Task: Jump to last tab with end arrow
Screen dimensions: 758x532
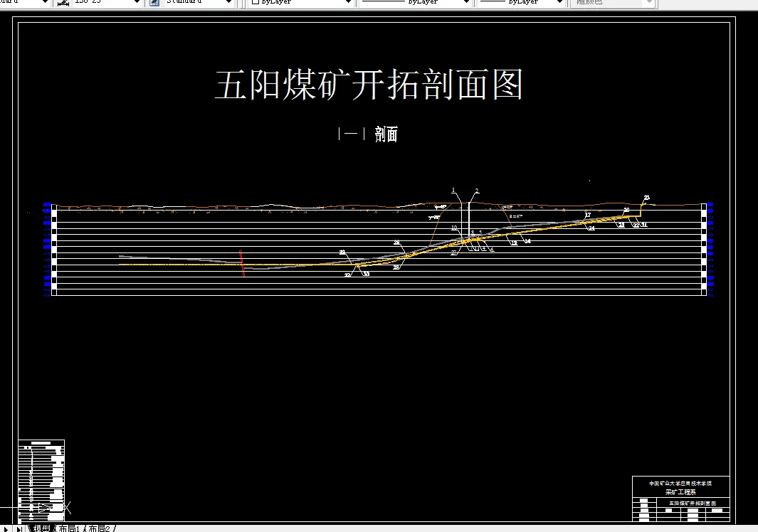Action: pyautogui.click(x=19, y=529)
